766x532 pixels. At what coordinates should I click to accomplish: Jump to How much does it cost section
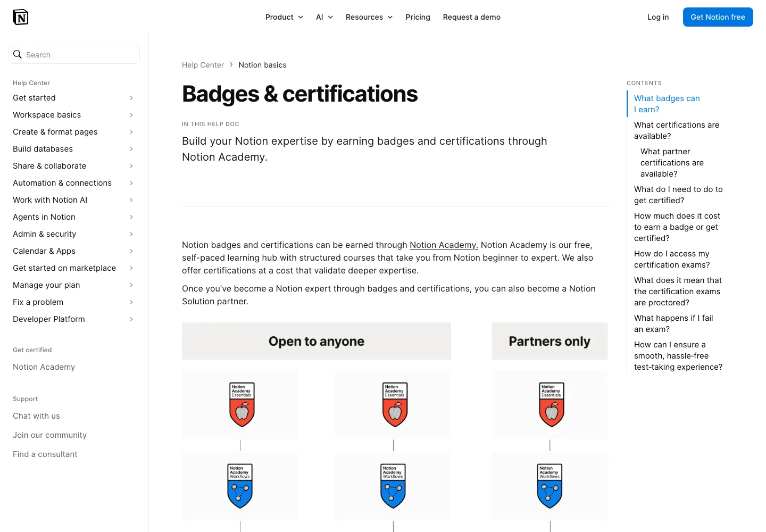[677, 227]
